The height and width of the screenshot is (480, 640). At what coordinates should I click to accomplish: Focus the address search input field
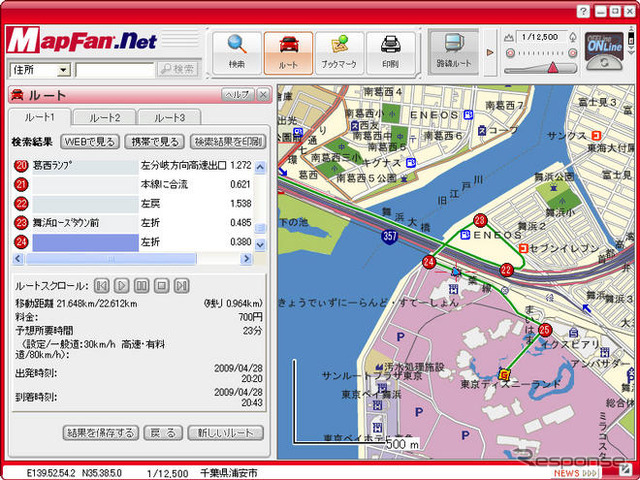[x=115, y=70]
